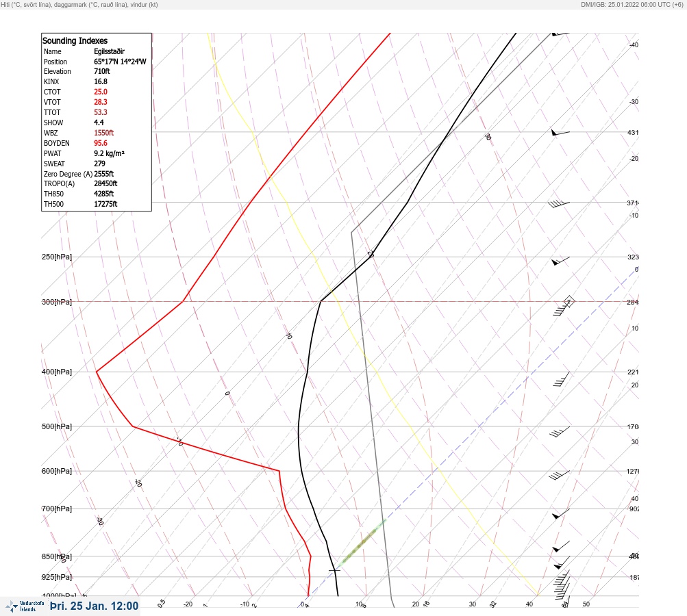Click the wind barb at the top of the chart
Image resolution: width=687 pixels, height=616 pixels.
(560, 34)
